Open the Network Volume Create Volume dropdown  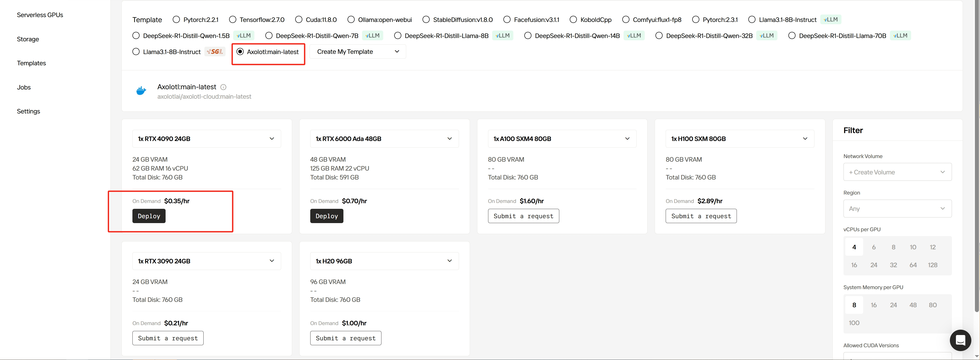coord(897,172)
